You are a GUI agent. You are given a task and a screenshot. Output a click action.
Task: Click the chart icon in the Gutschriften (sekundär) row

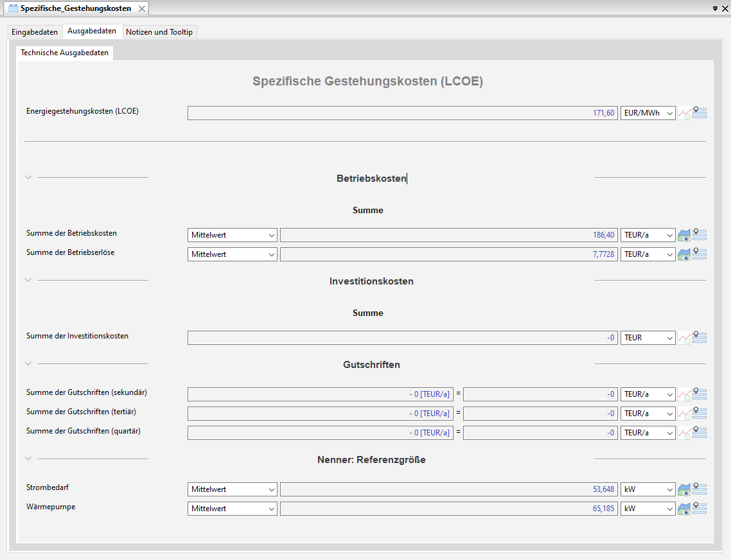tap(684, 394)
